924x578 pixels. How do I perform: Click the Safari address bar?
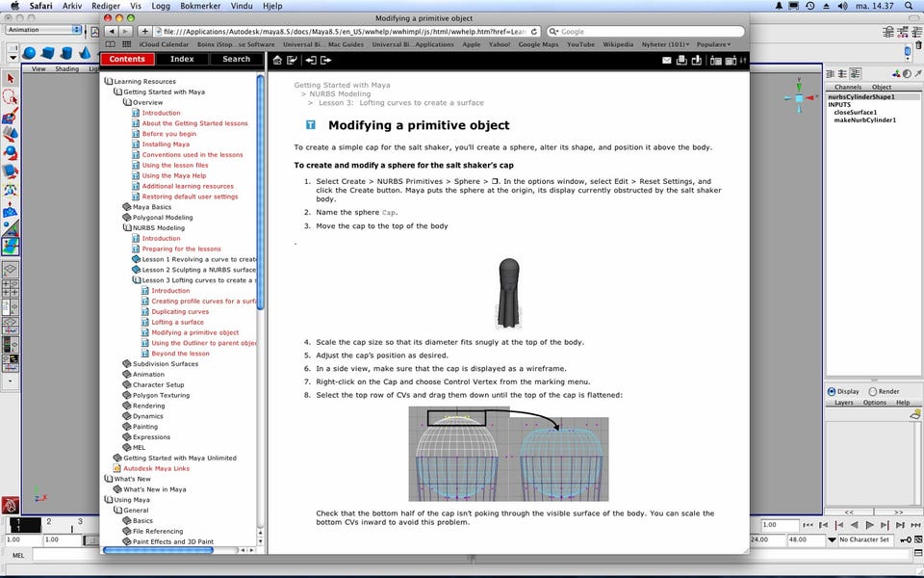tap(346, 32)
